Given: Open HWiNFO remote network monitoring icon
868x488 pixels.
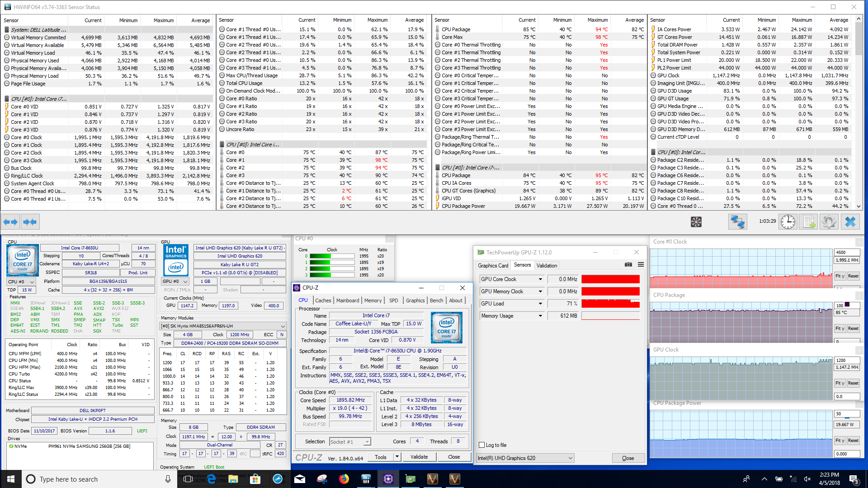Looking at the screenshot, I should (x=737, y=222).
